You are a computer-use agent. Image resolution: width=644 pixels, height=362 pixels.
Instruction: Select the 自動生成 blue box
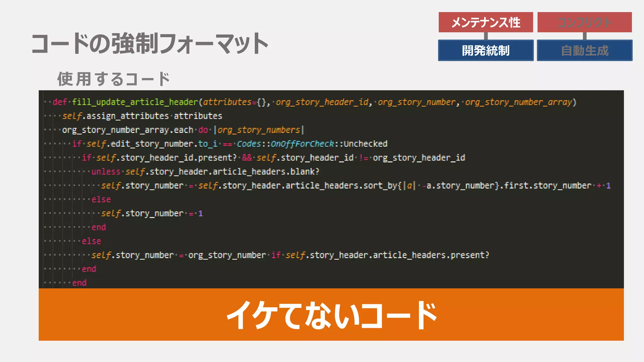tap(585, 50)
